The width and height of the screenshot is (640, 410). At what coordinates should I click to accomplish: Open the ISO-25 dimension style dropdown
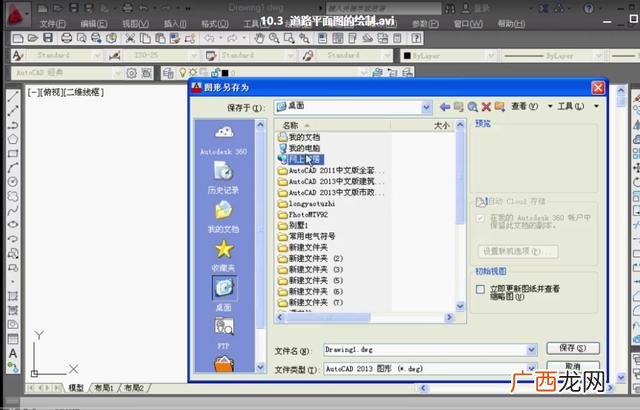[x=194, y=55]
